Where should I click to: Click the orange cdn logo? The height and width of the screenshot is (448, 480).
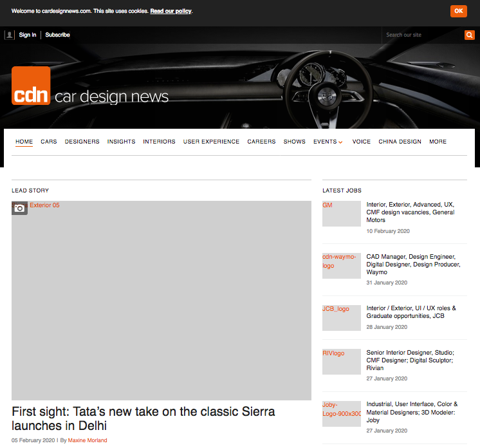[31, 86]
